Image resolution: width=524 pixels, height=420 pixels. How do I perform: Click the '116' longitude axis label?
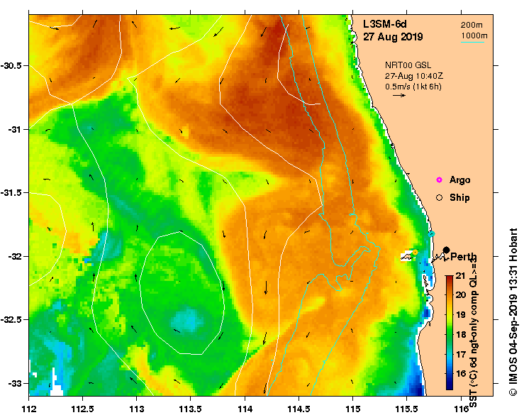point(462,409)
